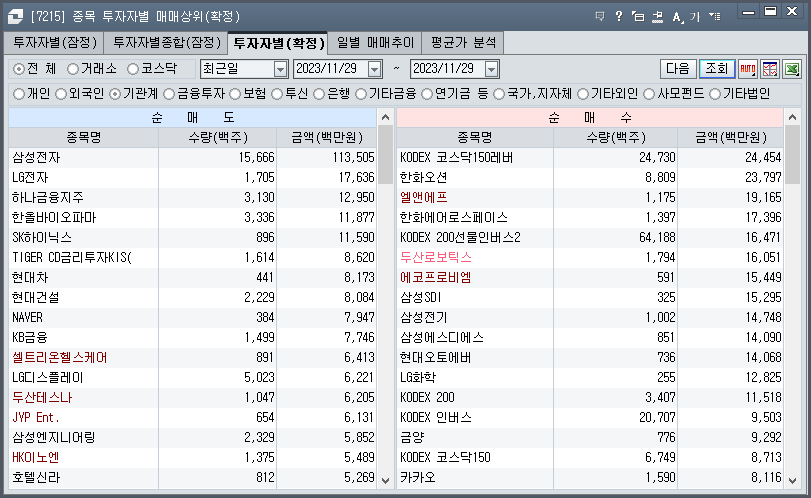Click 수량(백주) header in 순매수 table
Image resolution: width=811 pixels, height=498 pixels.
(615, 138)
